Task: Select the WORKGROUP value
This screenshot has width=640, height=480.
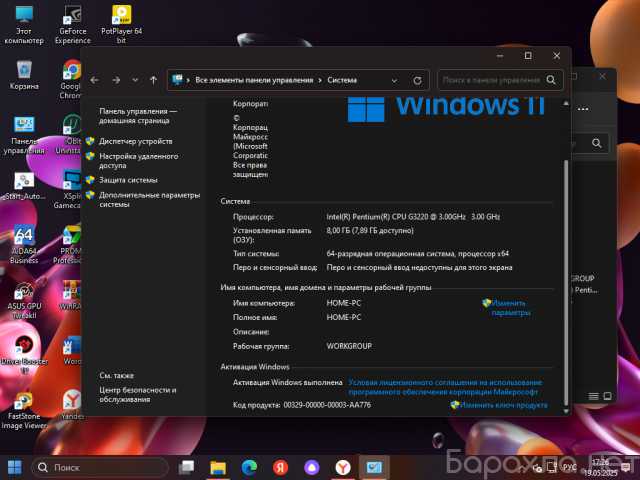Action: [x=349, y=346]
